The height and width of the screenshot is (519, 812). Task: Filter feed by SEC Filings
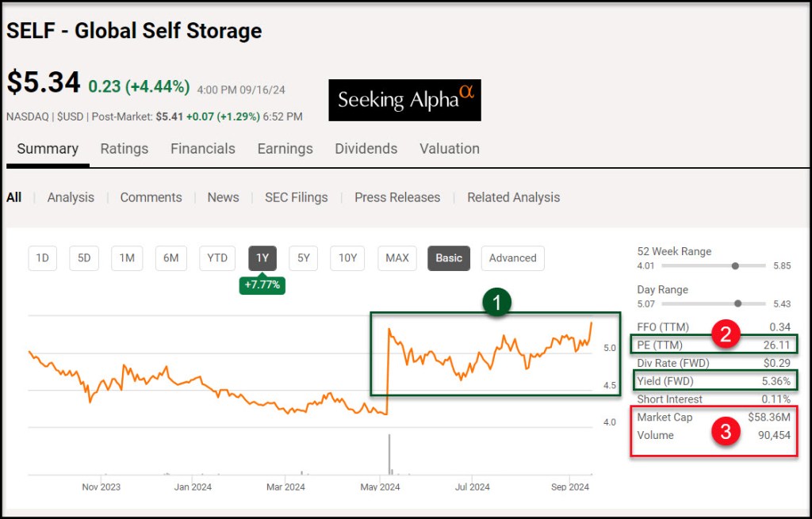296,197
